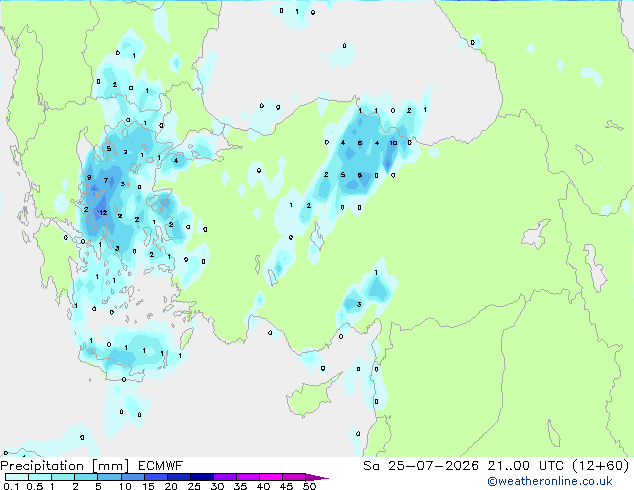Click the '10' precipitation value near Black Sea coast

[x=393, y=143]
